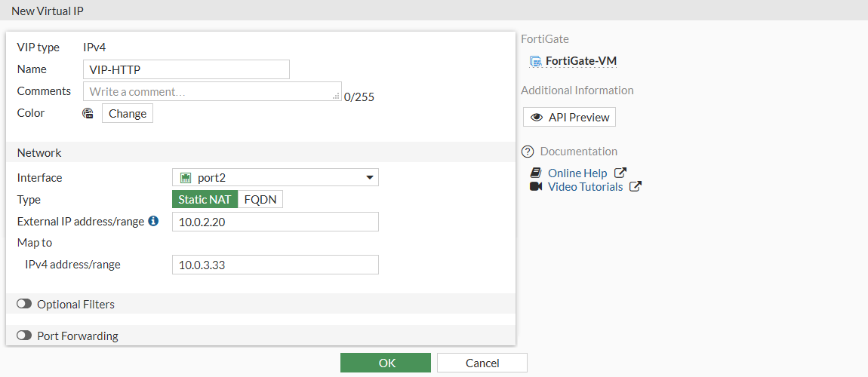The width and height of the screenshot is (868, 377).
Task: Open the Interface port2 dropdown
Action: click(x=275, y=178)
